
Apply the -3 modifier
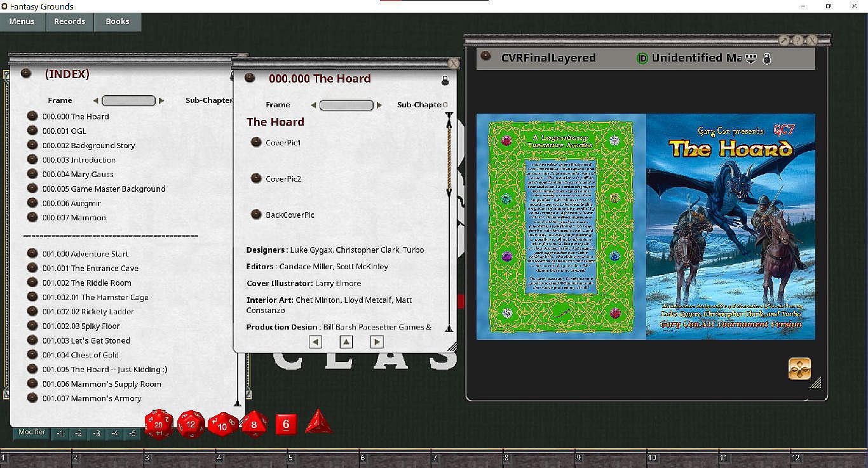[x=96, y=434]
